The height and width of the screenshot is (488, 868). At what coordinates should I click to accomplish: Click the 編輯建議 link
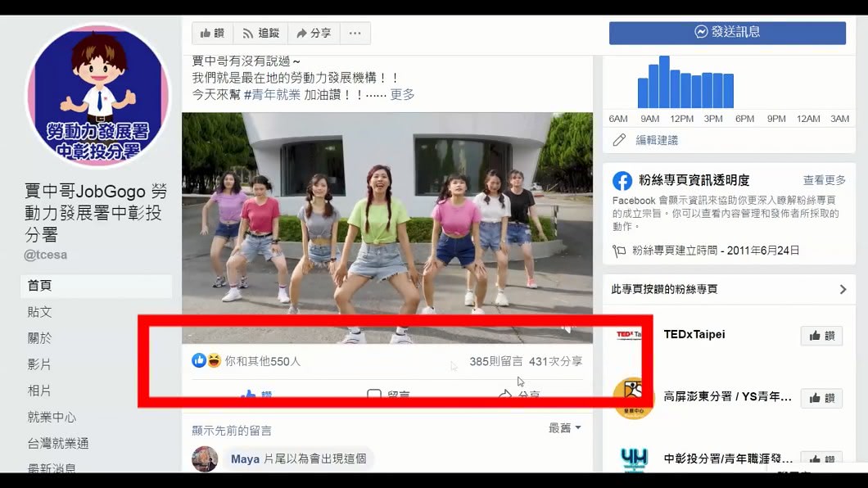[657, 140]
